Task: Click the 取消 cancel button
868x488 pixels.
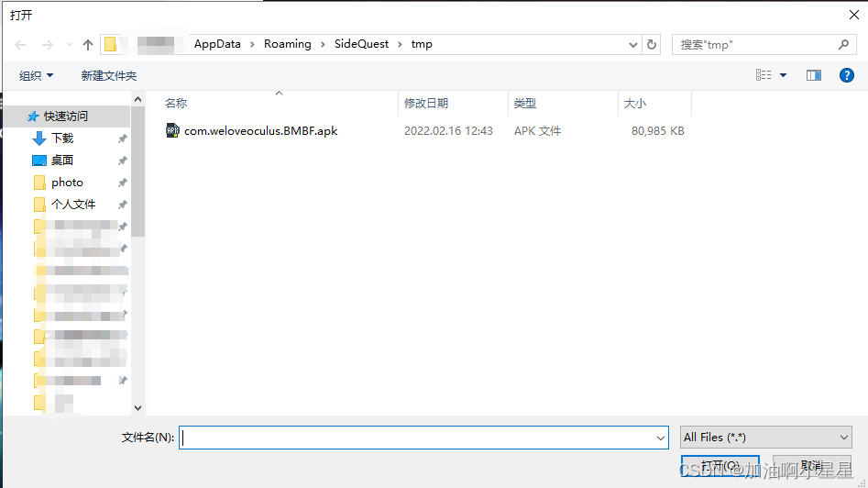Action: [811, 466]
